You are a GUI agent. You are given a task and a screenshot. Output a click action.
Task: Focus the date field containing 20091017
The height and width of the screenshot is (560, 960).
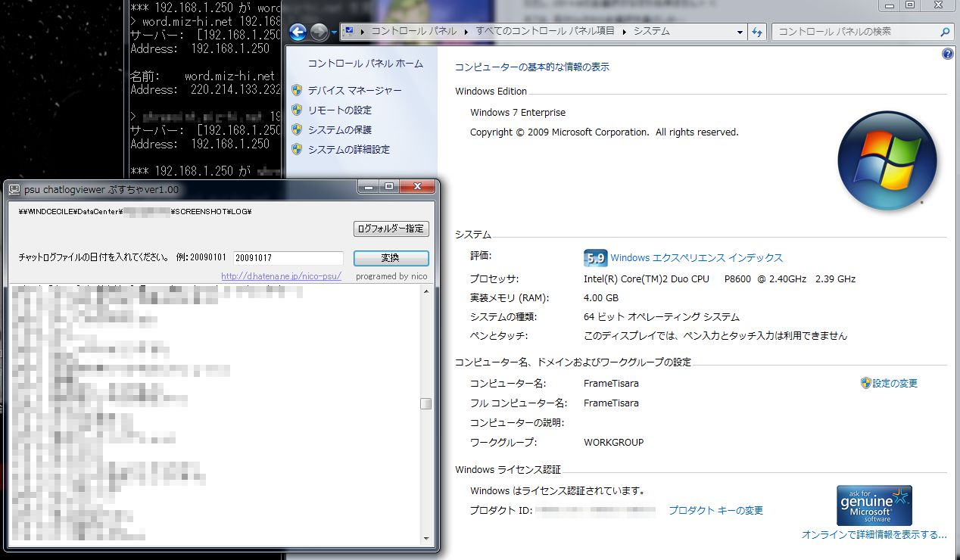pyautogui.click(x=288, y=258)
